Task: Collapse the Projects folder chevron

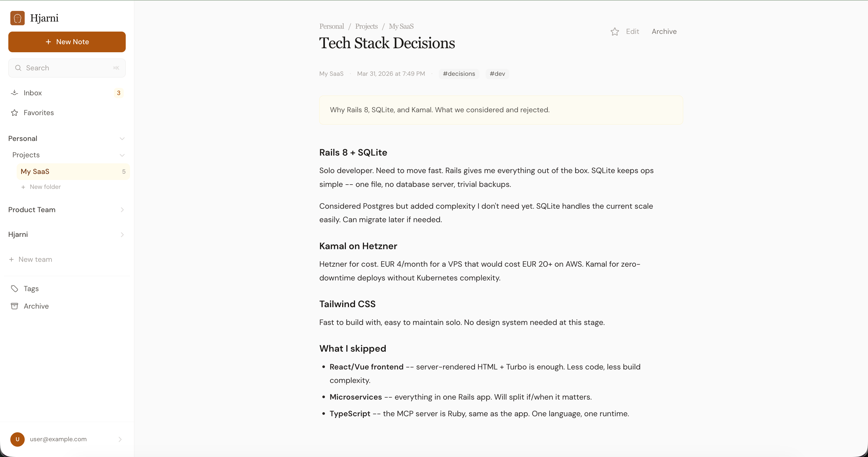Action: point(122,155)
